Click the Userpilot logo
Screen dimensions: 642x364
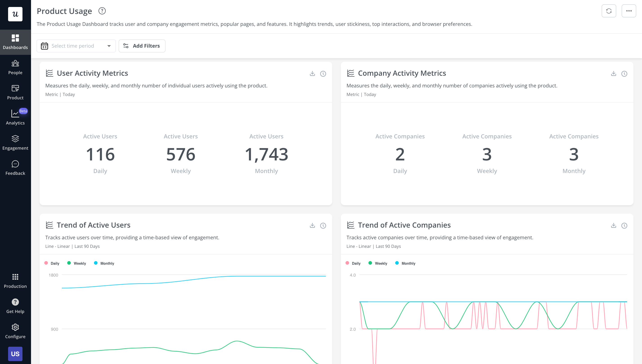pyautogui.click(x=15, y=14)
